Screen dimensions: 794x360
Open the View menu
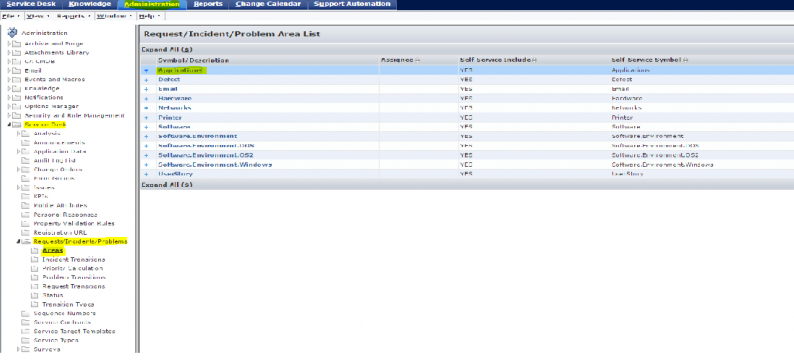click(x=37, y=16)
